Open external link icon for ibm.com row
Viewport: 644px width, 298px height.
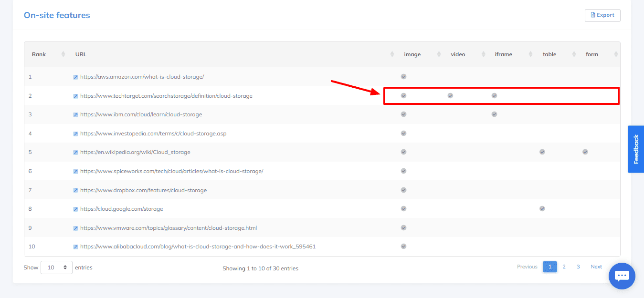tap(75, 115)
